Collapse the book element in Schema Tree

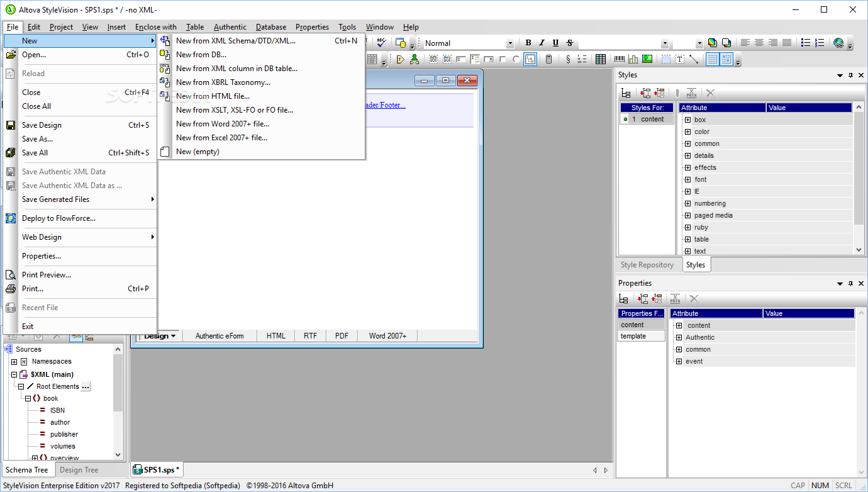(28, 398)
